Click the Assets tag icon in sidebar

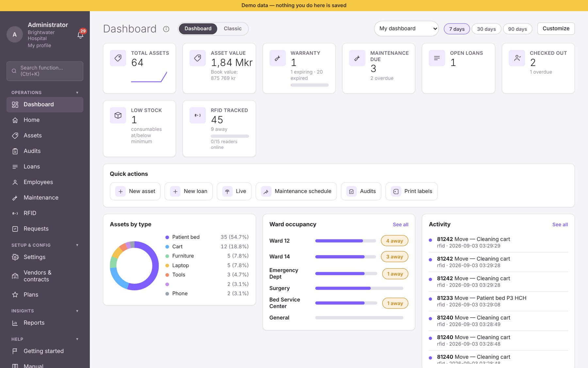click(x=15, y=135)
